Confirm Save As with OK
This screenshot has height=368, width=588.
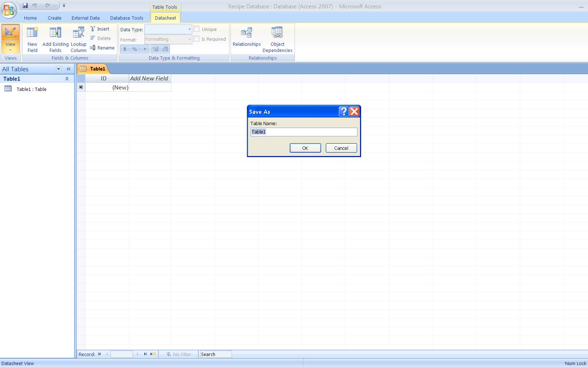[305, 148]
